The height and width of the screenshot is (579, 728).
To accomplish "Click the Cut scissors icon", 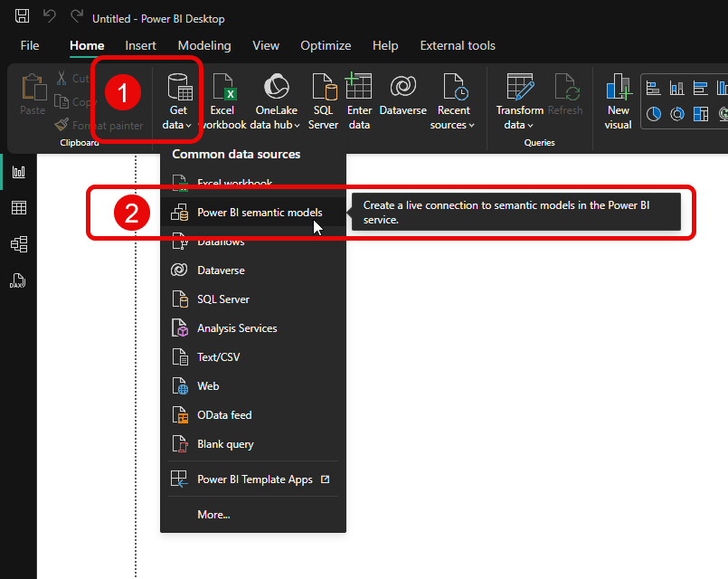I will (x=61, y=78).
